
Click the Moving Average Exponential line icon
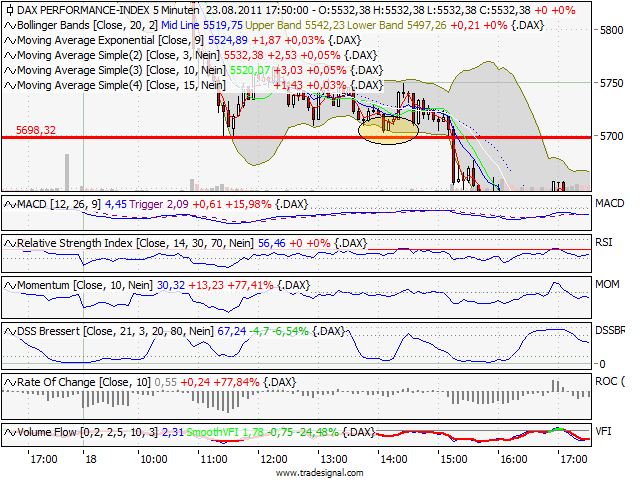10,40
